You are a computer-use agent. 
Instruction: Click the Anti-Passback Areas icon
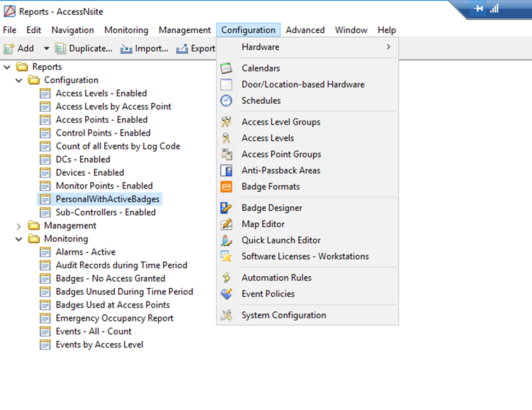[x=226, y=170]
